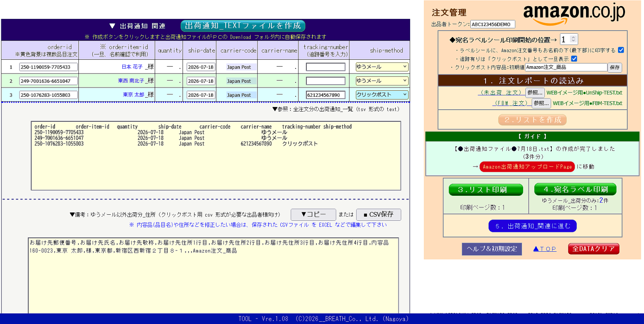Click ship-date field in row 3

click(201, 95)
